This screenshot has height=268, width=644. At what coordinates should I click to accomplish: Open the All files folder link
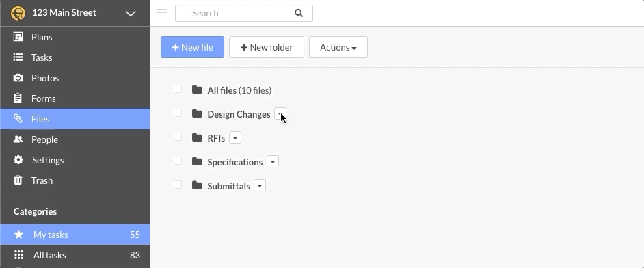[222, 90]
